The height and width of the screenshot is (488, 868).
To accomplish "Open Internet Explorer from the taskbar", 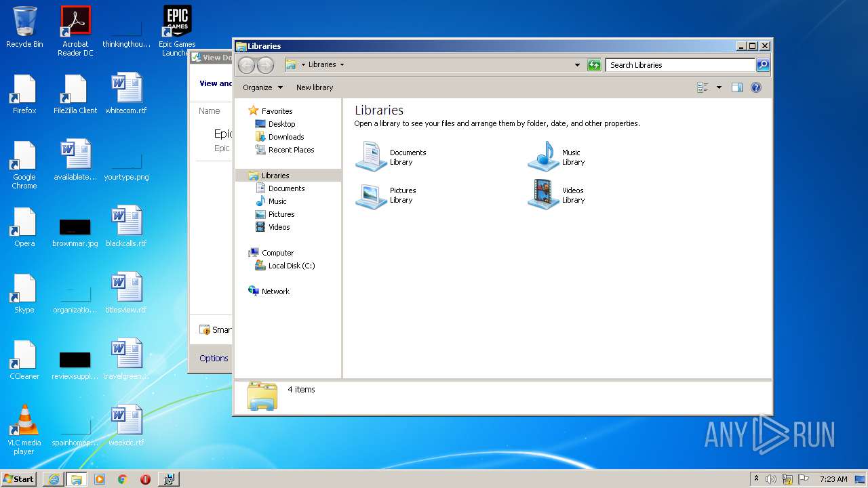I will pos(54,479).
